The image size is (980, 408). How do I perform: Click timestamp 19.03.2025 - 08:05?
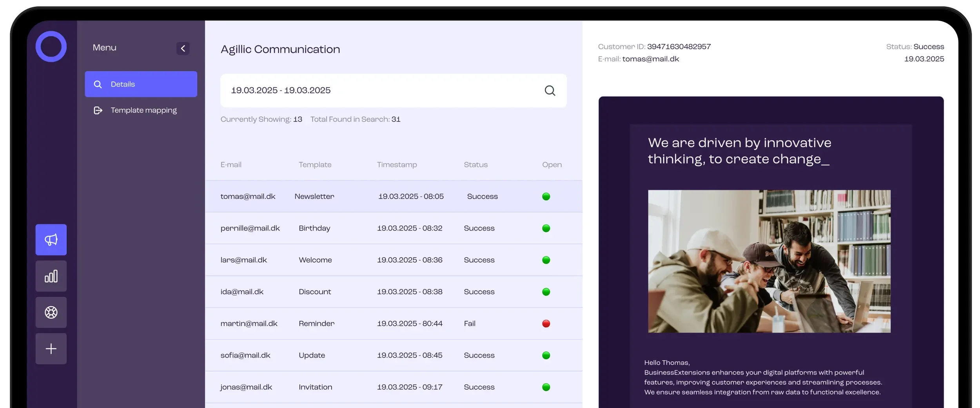tap(411, 197)
